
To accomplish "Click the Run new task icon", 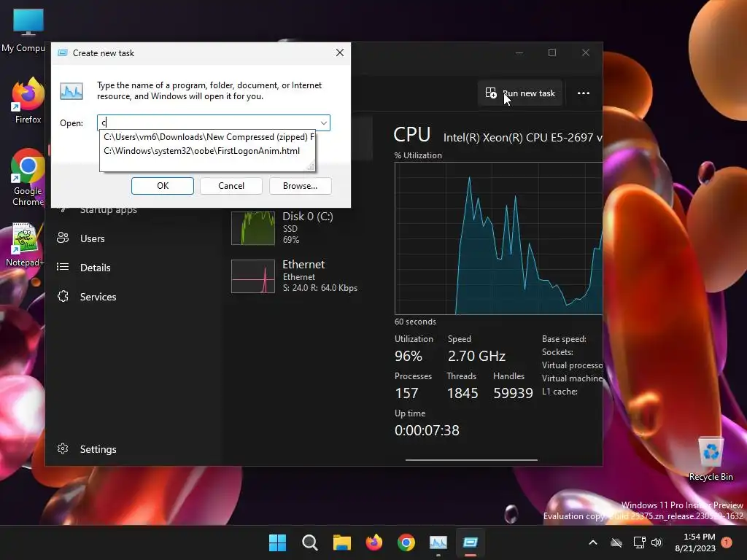I will (x=491, y=93).
